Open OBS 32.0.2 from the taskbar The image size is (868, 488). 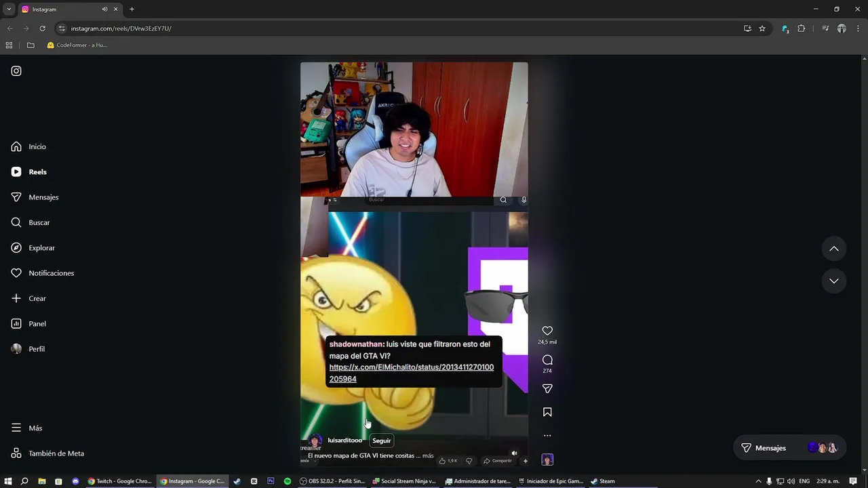(x=332, y=481)
